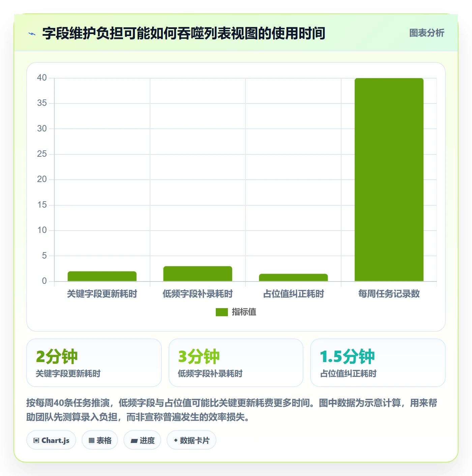Select the 低频字段补录耗时 bar in the chart
The image size is (472, 476).
[x=198, y=274]
